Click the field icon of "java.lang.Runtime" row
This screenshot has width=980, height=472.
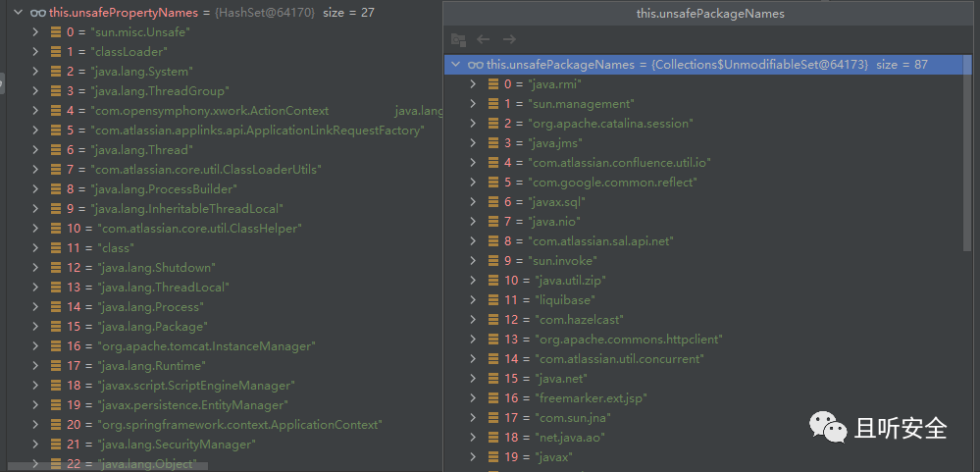click(56, 366)
